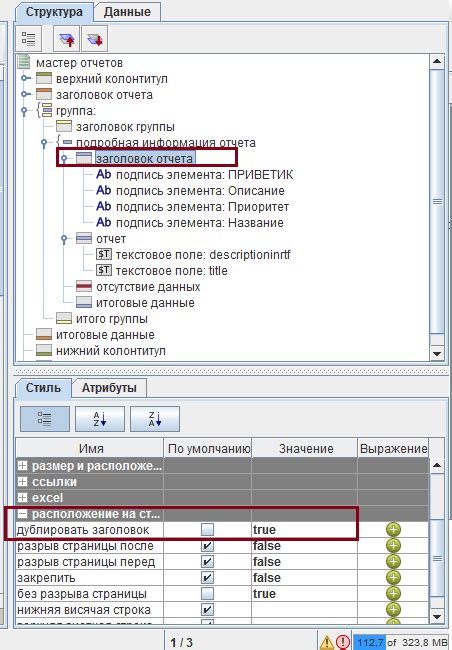Collapse the расположение на ст... property group
452x650 pixels.
pyautogui.click(x=22, y=514)
